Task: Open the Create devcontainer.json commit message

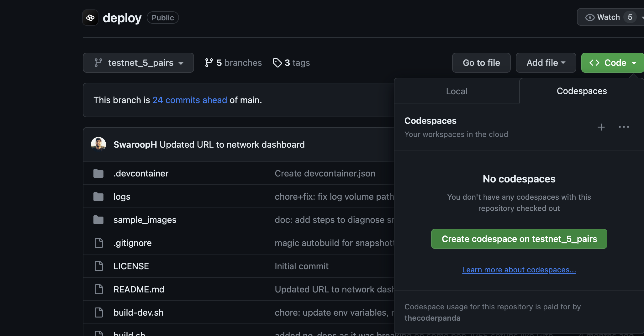Action: point(325,173)
